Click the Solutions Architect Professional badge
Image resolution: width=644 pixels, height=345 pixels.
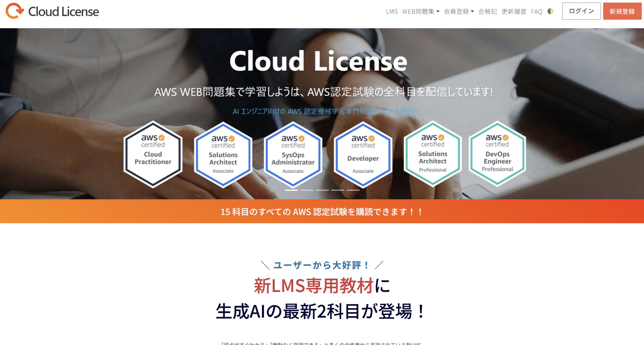pos(432,154)
